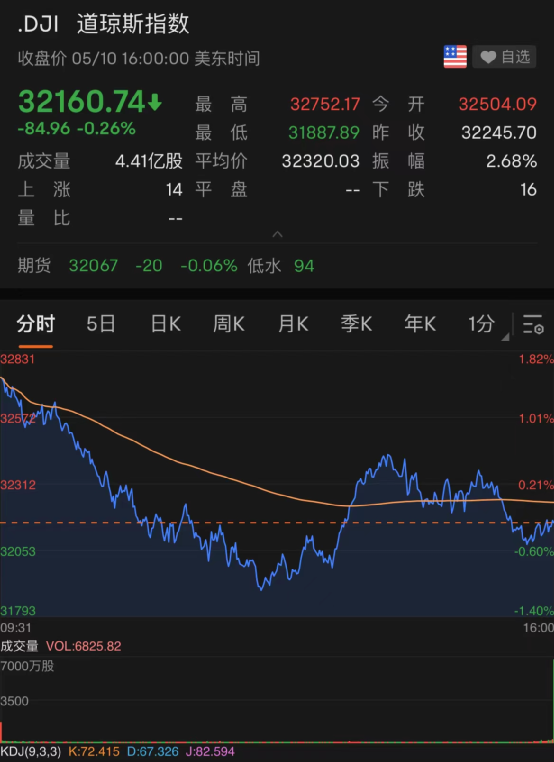Tap the 1.82% axis label
This screenshot has height=762, width=554.
(536, 359)
